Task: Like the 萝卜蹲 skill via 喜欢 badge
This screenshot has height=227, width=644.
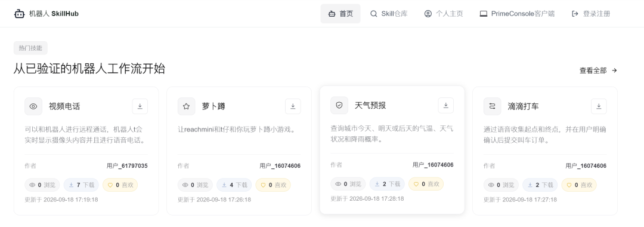Action: click(273, 185)
